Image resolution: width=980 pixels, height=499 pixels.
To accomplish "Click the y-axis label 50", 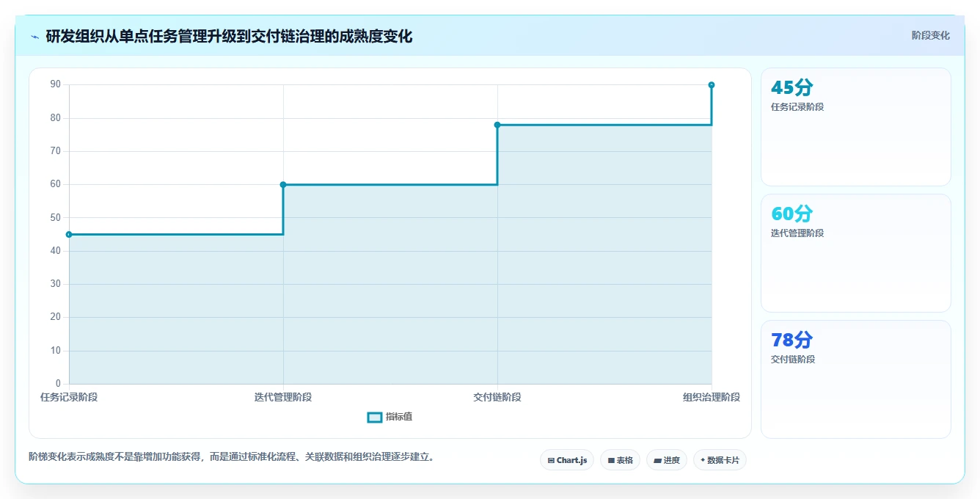I will point(55,217).
